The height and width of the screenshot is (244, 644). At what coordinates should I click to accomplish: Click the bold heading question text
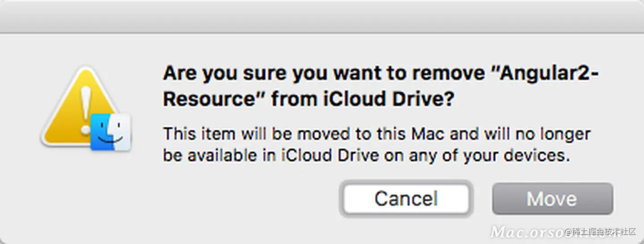(x=380, y=86)
